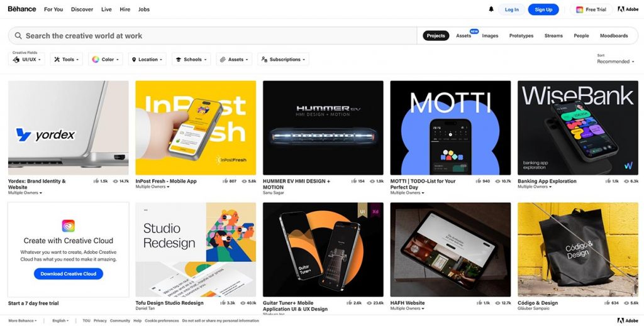644x326 pixels.
Task: Open More Behance footer menu
Action: [23, 321]
